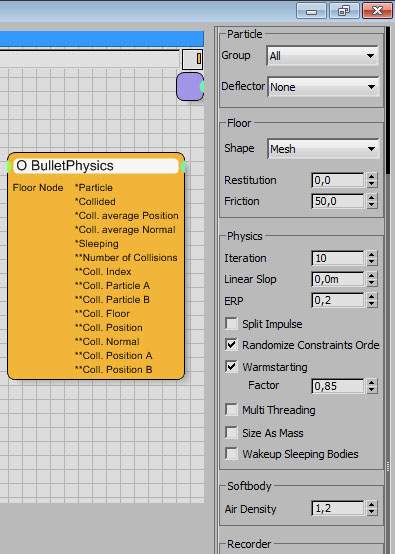
Task: Increase the Restitution spinner value
Action: [x=372, y=176]
